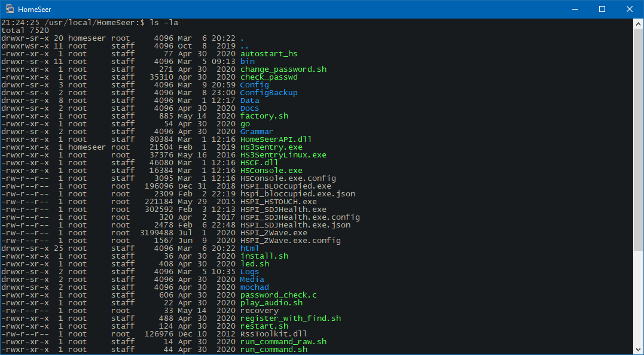Click the 'Data' directory name
This screenshot has height=355, width=644.
click(250, 101)
